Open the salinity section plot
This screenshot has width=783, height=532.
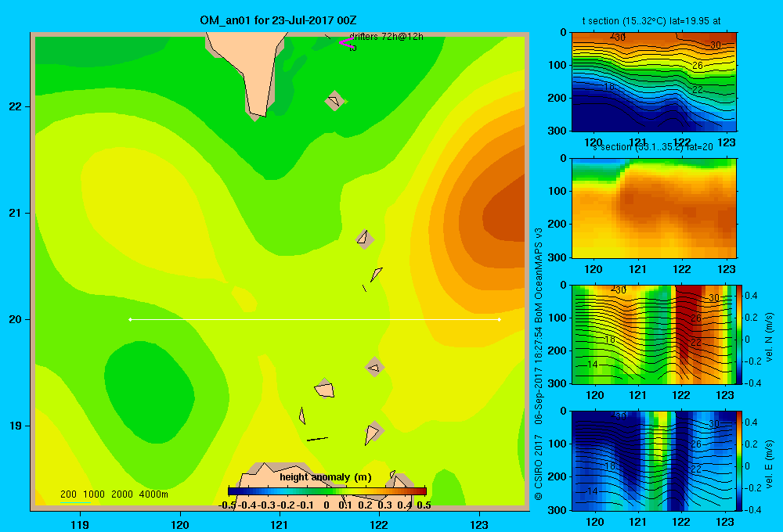(x=654, y=208)
